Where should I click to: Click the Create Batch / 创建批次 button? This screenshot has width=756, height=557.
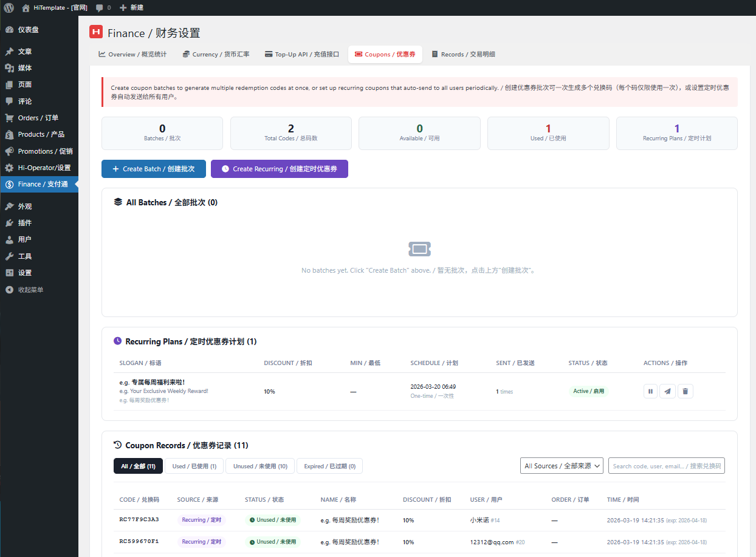[153, 169]
